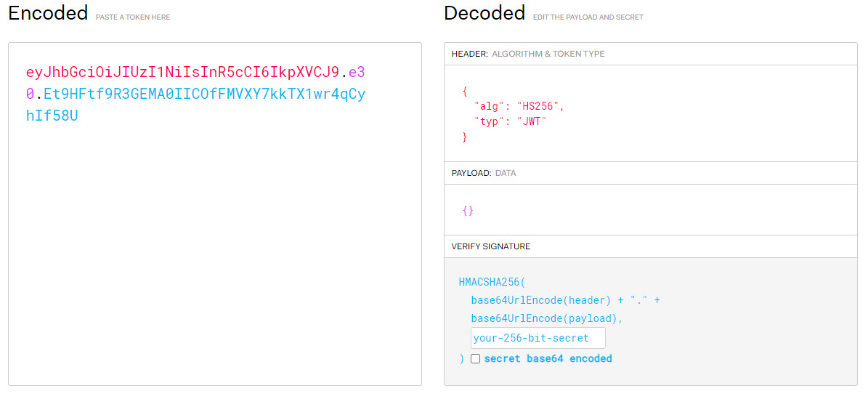868x399 pixels.
Task: Click the PASTE A TOKEN HERE hint text
Action: [x=133, y=17]
